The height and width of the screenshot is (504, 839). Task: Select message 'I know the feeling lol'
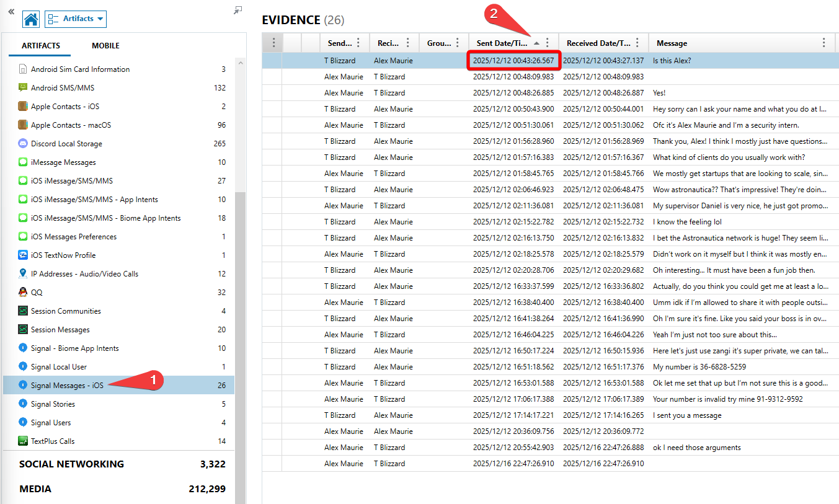(687, 222)
